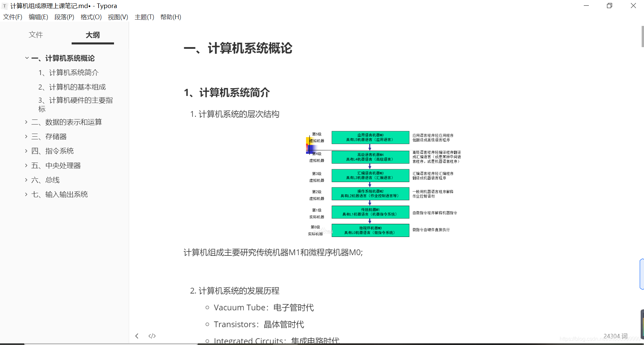The image size is (644, 345).
Task: Expand the 五、中央处理器 outline section
Action: pos(26,165)
